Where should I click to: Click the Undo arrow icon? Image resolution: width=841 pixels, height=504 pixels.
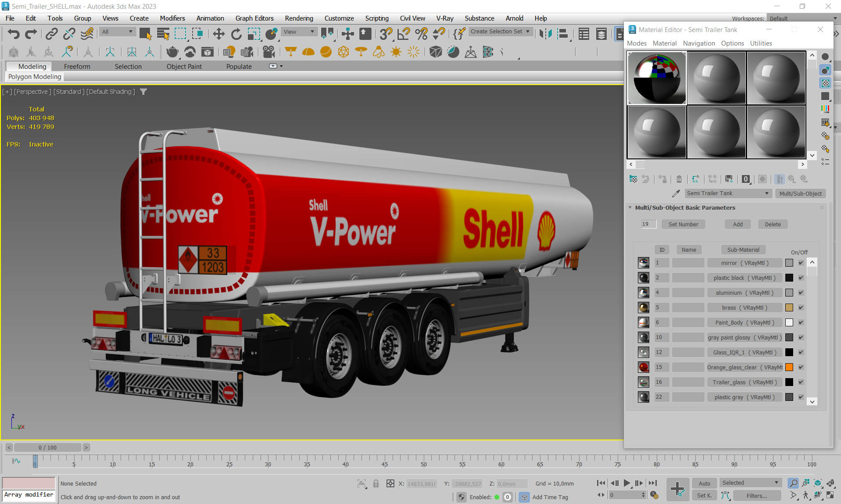pyautogui.click(x=14, y=34)
